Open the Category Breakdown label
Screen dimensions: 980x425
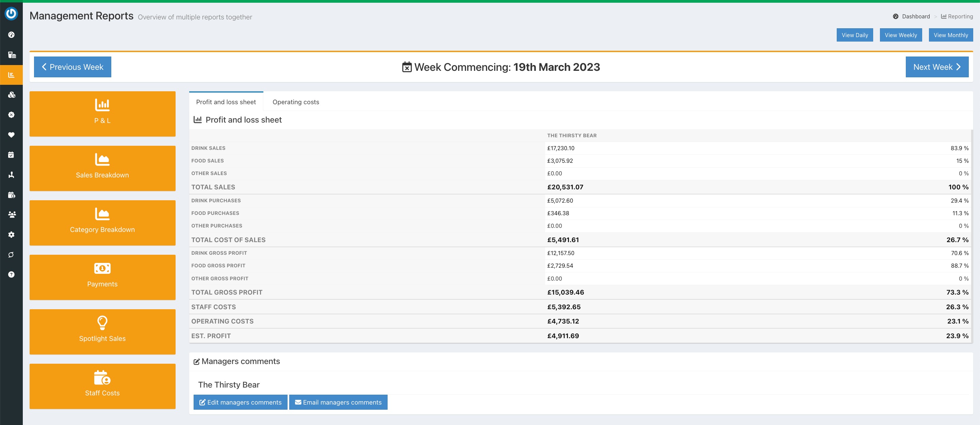point(102,230)
